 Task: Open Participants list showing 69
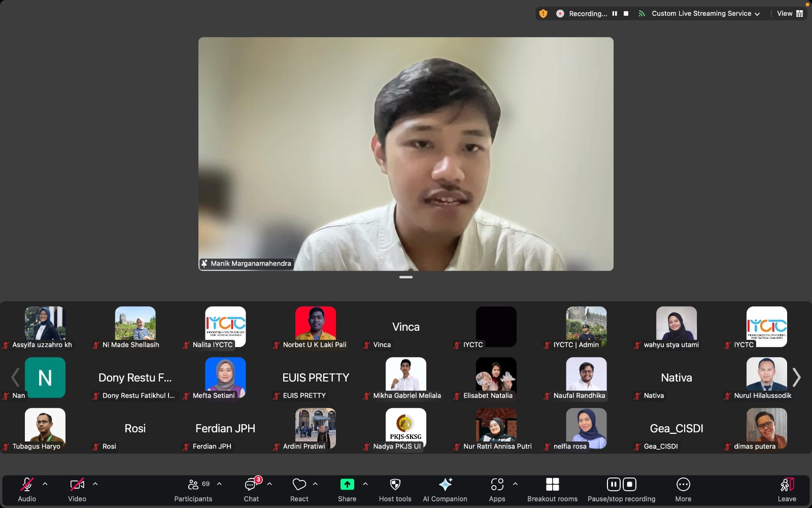point(193,485)
